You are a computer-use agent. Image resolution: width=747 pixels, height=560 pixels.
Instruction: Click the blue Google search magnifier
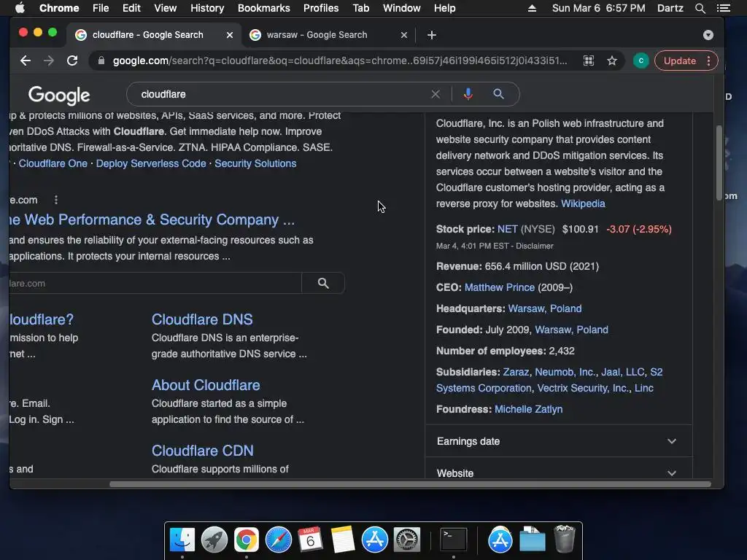(498, 94)
